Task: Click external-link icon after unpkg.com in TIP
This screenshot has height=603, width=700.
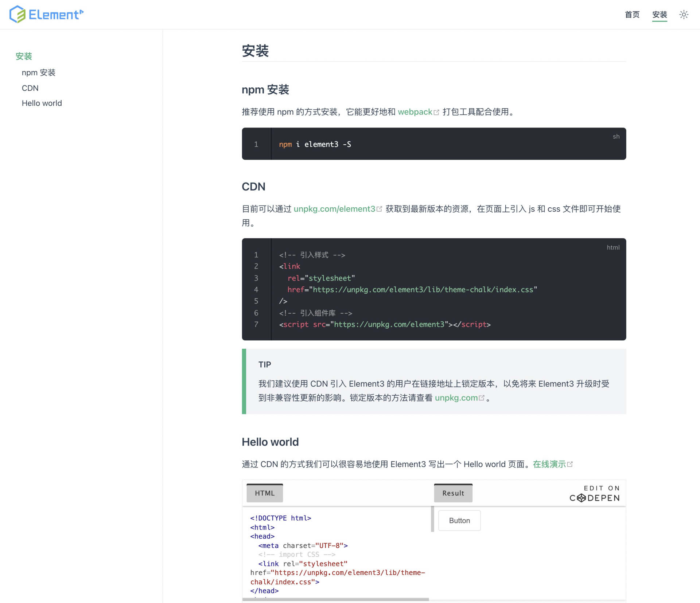Action: [482, 398]
